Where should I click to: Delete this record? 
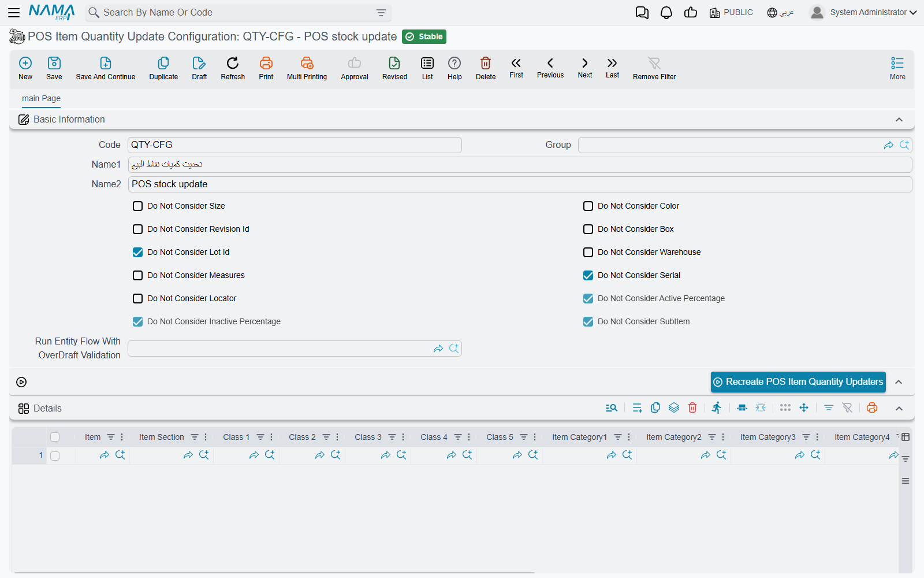(x=486, y=68)
